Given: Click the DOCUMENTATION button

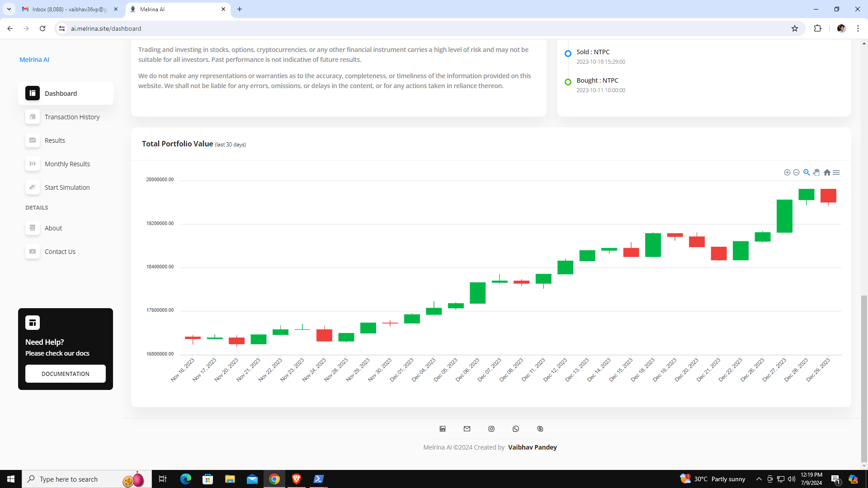Looking at the screenshot, I should [66, 374].
